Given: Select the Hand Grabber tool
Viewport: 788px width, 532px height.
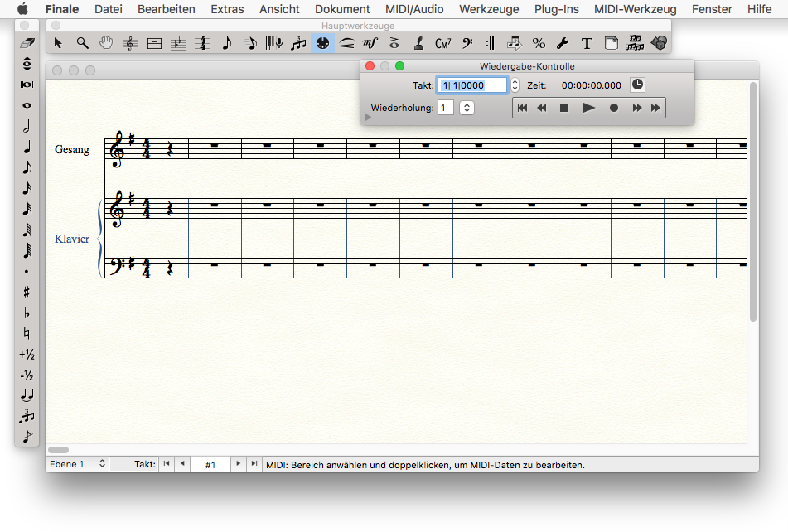Looking at the screenshot, I should pos(106,44).
